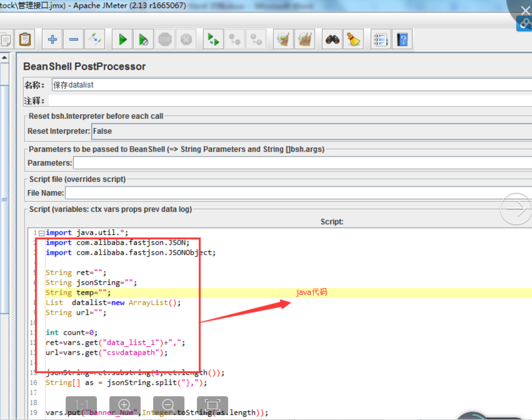Open Function Helper dialog icon
The width and height of the screenshot is (532, 420).
(381, 39)
